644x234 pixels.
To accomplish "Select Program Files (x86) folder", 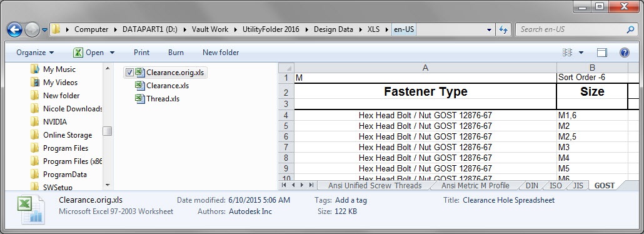I will (73, 161).
